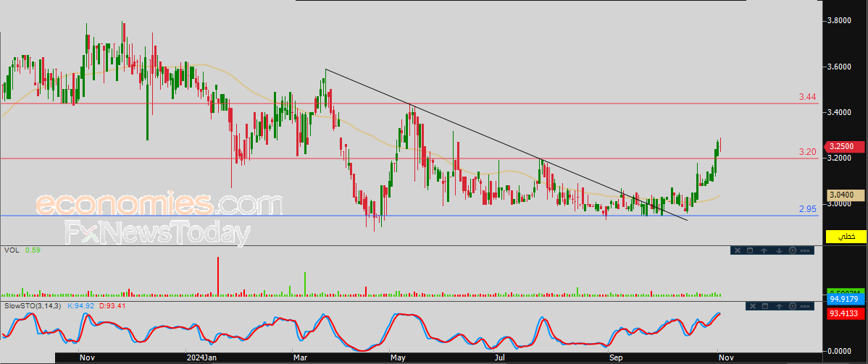
Task: Select the blue 94.9179 K-value tag
Action: tap(846, 300)
